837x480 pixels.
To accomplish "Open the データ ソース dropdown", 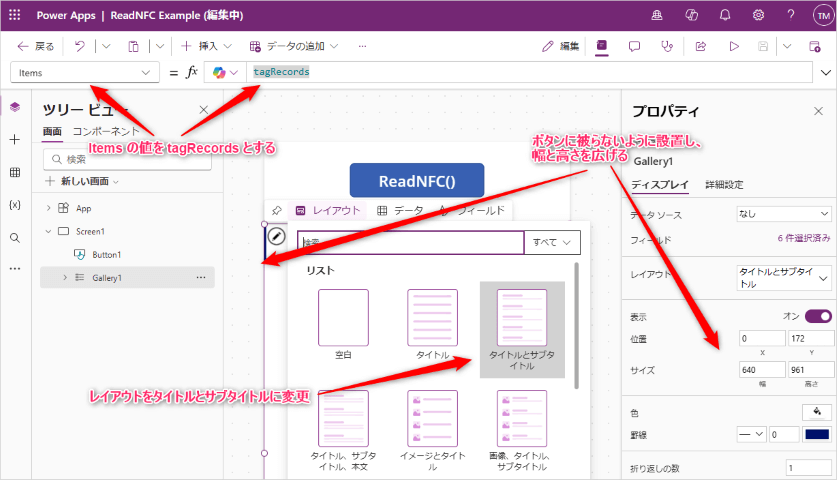I will click(x=783, y=213).
